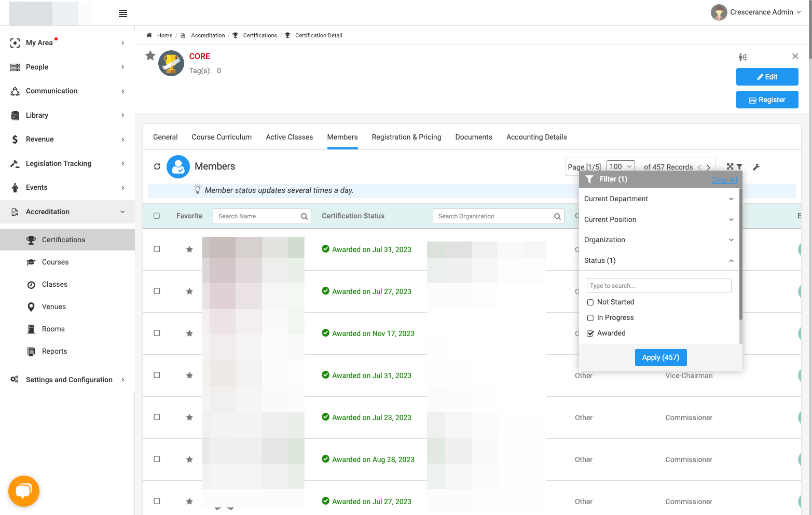Click the Clear All filter link
Screen dimensions: 812x515
(724, 180)
